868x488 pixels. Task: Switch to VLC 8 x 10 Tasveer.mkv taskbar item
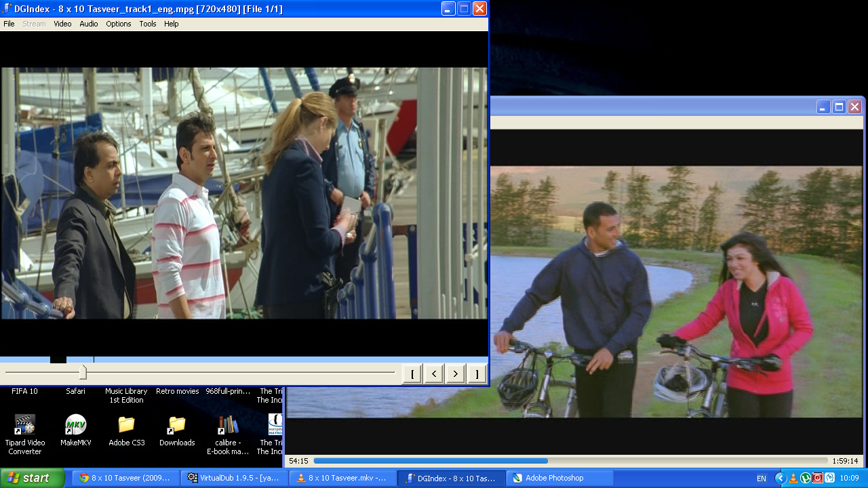342,478
